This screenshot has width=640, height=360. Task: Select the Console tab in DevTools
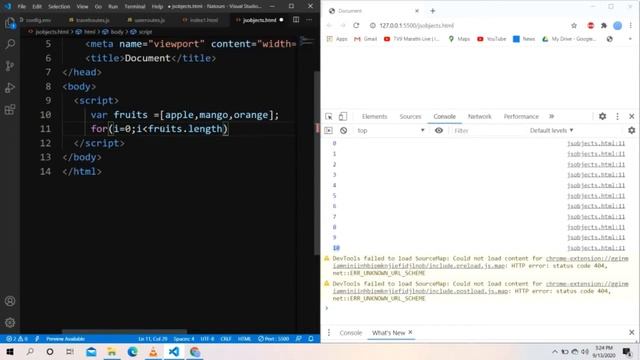coord(444,116)
